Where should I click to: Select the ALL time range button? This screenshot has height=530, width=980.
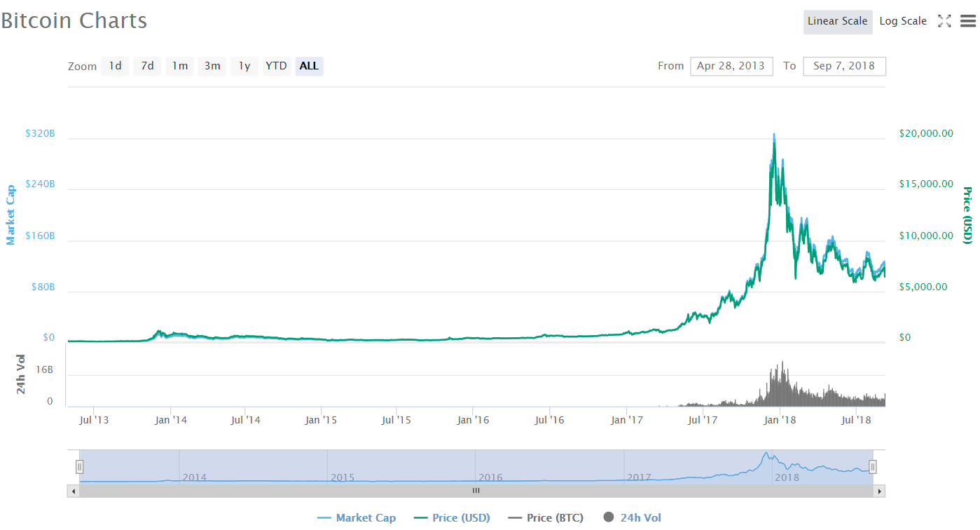coord(309,65)
